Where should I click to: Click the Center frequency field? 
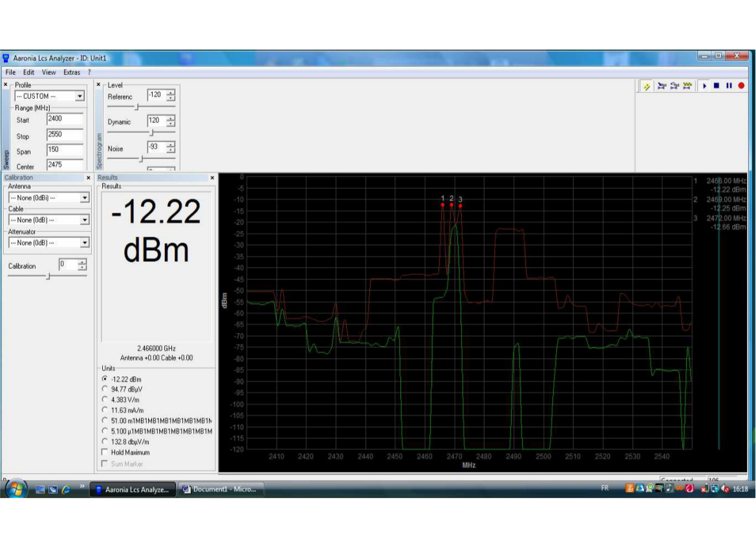pyautogui.click(x=65, y=165)
